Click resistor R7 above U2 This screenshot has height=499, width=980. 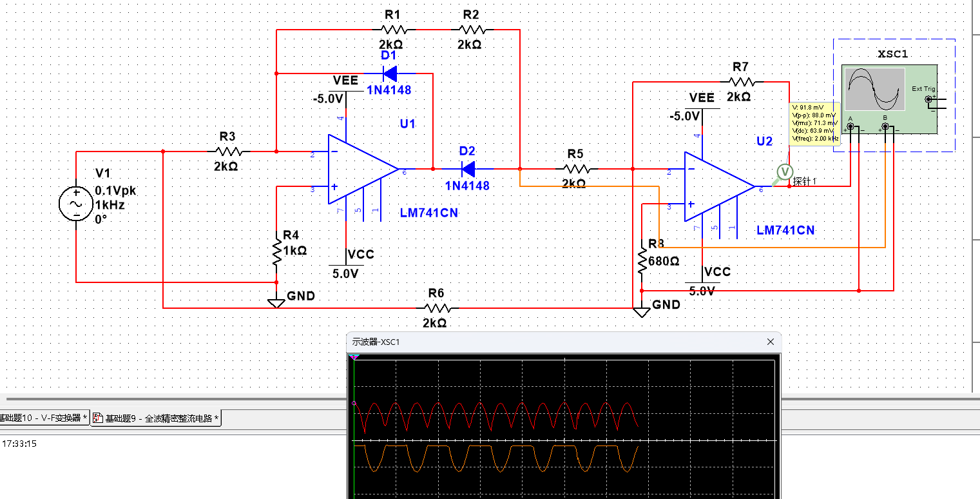click(741, 82)
